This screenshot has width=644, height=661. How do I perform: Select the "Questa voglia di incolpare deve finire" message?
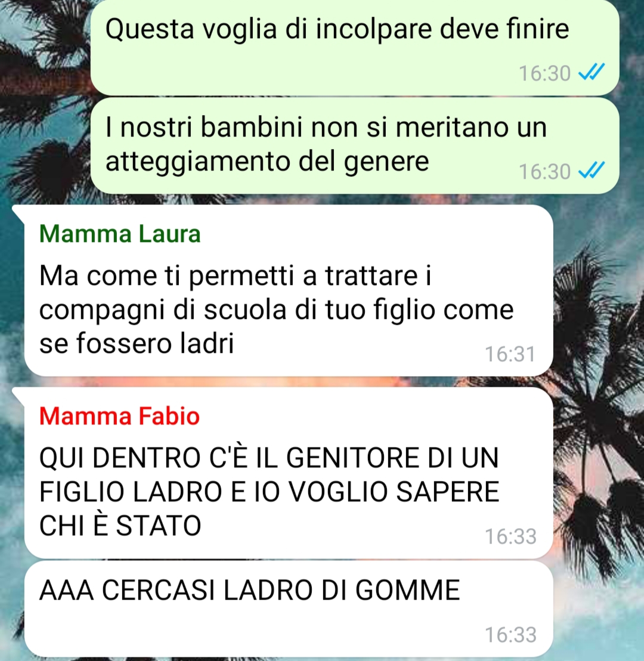tap(355, 47)
